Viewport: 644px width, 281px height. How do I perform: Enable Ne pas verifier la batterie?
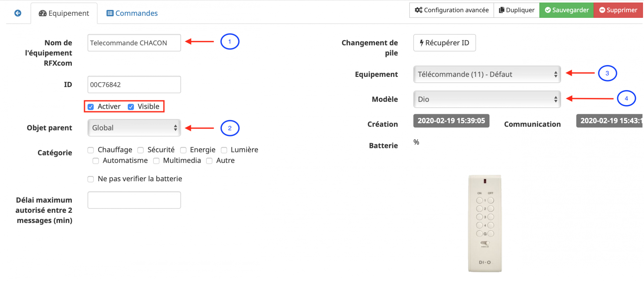[91, 179]
